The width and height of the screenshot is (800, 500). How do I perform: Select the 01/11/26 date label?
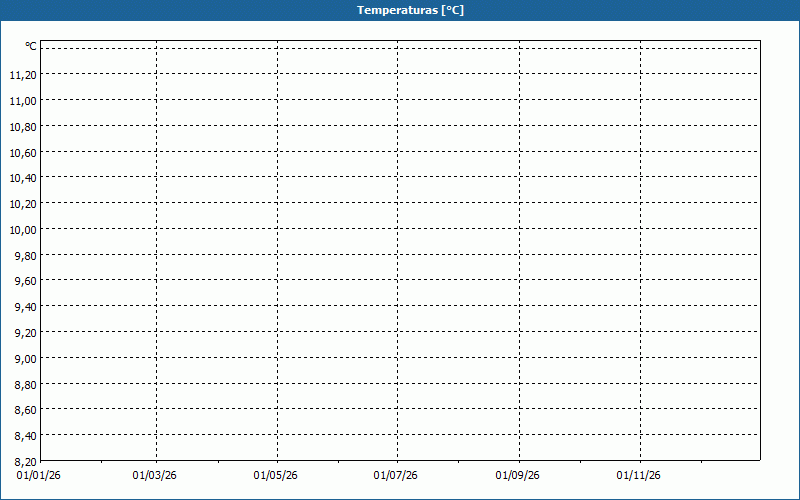638,476
